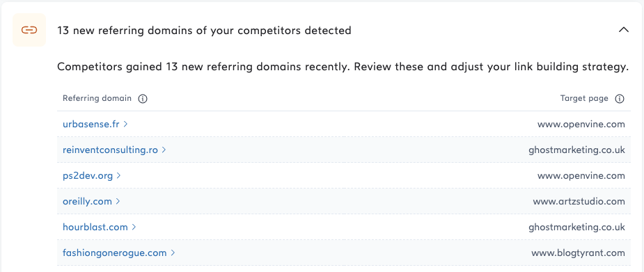Click target page www.artzstudio.com
The height and width of the screenshot is (272, 644).
pyautogui.click(x=579, y=202)
